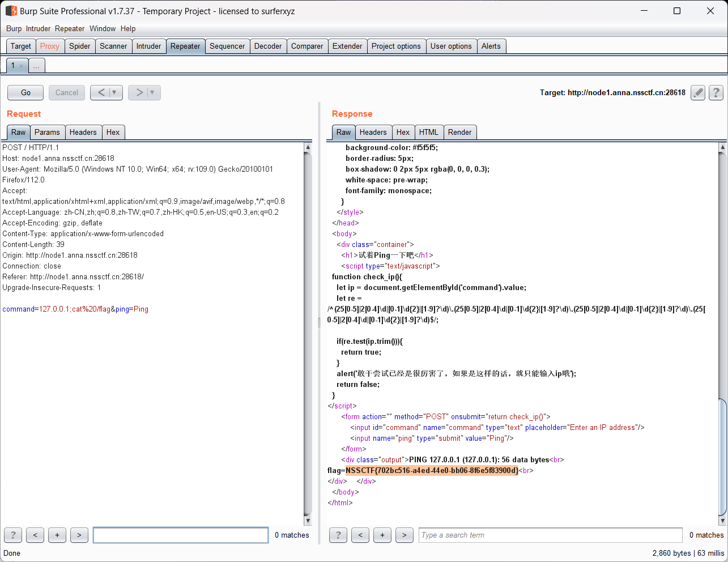Open the Repeater help question-mark icon

point(716,93)
